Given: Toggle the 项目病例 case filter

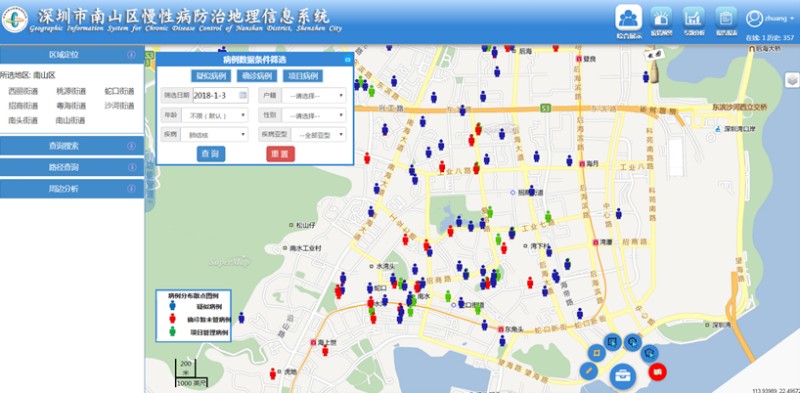Looking at the screenshot, I should pyautogui.click(x=303, y=76).
